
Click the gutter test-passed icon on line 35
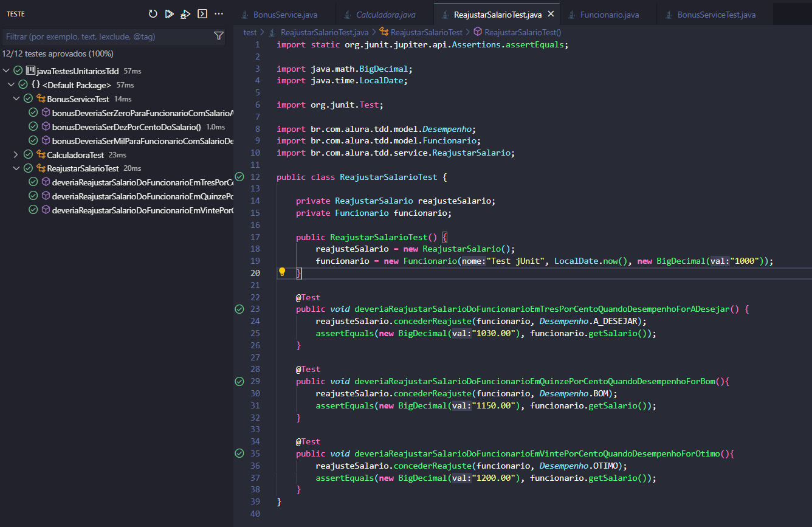click(x=239, y=453)
